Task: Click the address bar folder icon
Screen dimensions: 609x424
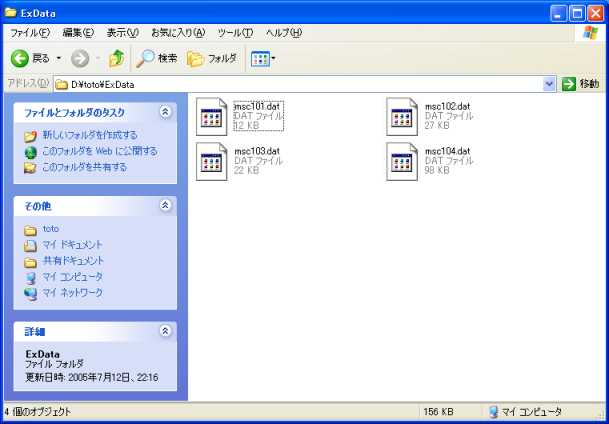Action: point(61,84)
